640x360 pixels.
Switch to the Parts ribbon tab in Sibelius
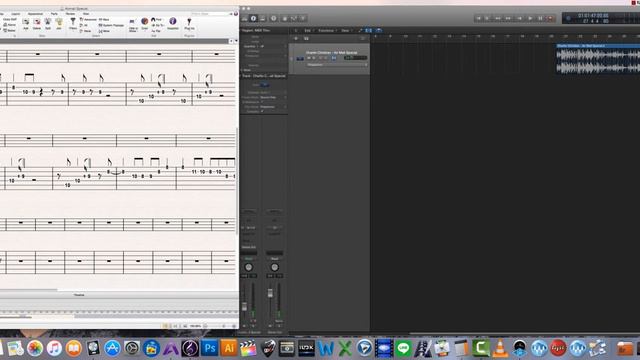tap(54, 13)
